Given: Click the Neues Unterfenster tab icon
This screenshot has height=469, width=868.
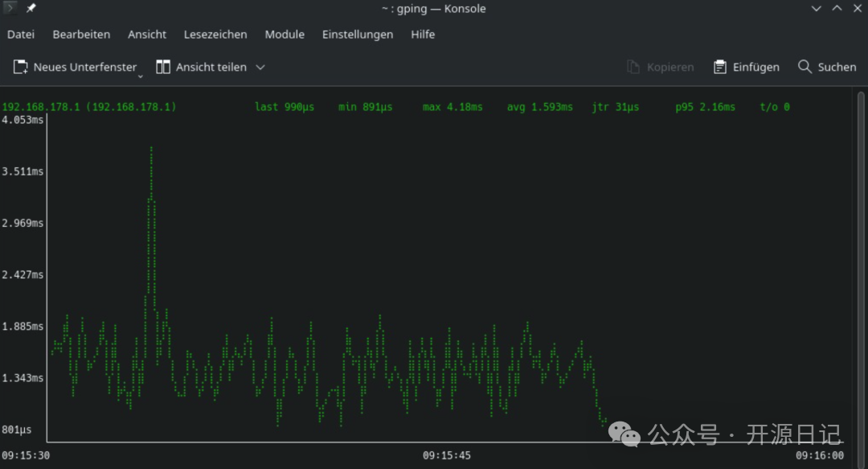Looking at the screenshot, I should 20,67.
